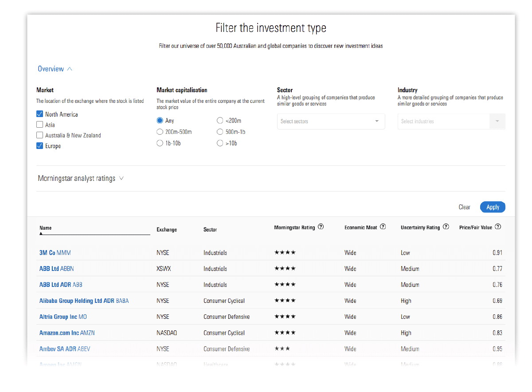Select the <200m market cap option
The image size is (532, 392).
[x=220, y=121]
